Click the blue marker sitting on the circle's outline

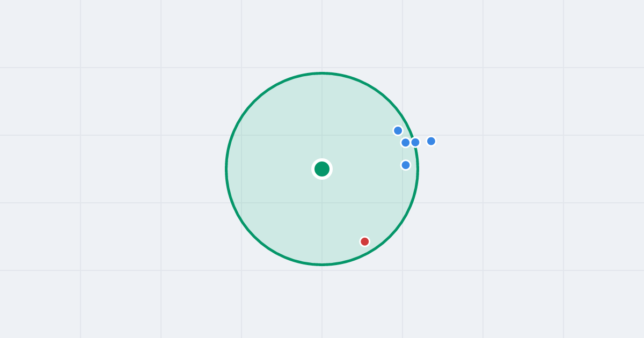pyautogui.click(x=415, y=142)
